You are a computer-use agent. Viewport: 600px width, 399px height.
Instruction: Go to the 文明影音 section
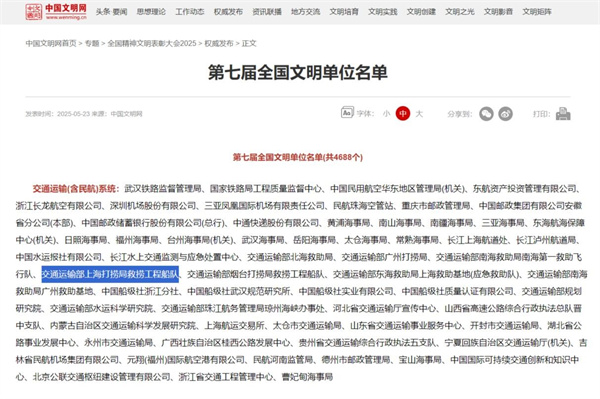click(498, 12)
